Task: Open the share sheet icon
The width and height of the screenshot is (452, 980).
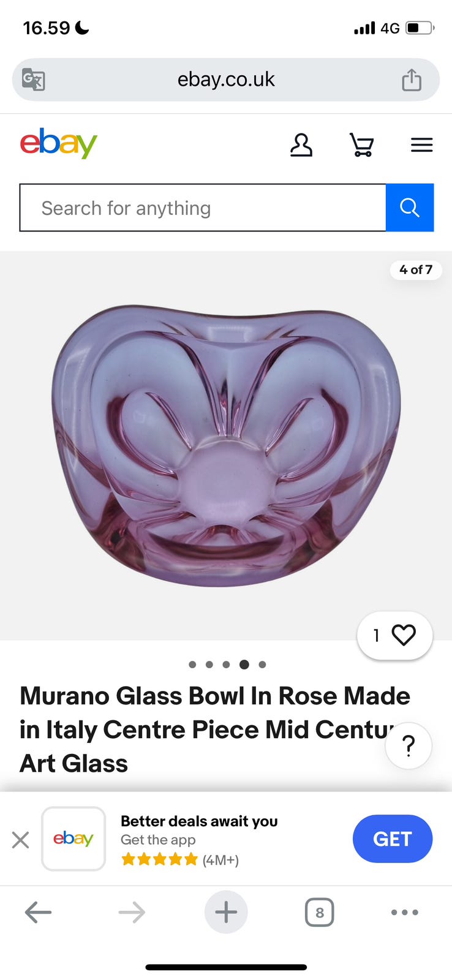Action: 412,80
